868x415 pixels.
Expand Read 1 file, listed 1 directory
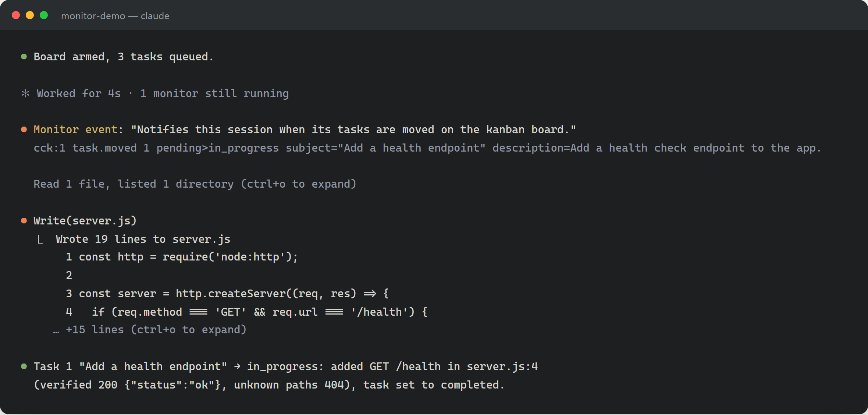(x=195, y=184)
